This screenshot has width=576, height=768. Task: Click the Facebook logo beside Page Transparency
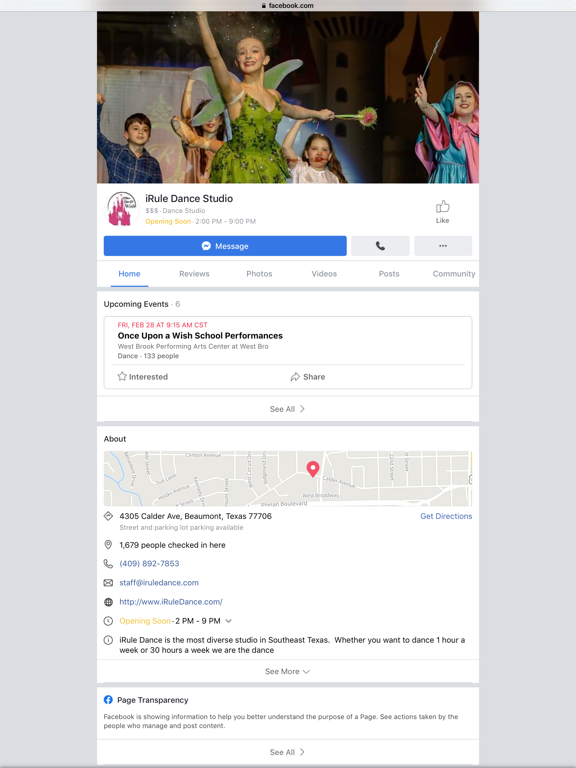point(108,700)
